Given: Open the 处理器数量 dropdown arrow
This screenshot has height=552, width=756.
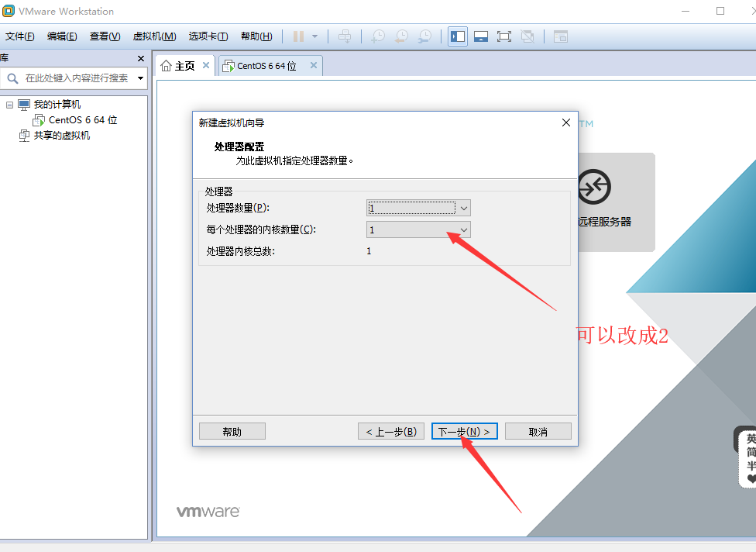Looking at the screenshot, I should [464, 208].
